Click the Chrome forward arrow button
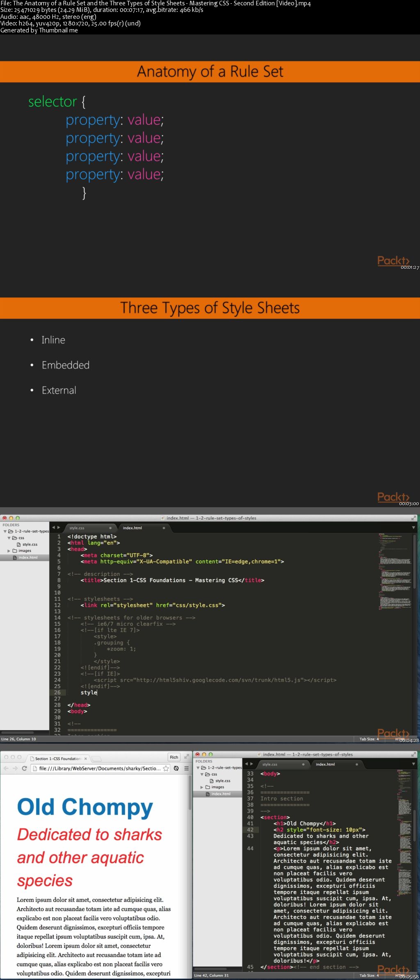The image size is (420, 980). 15,768
